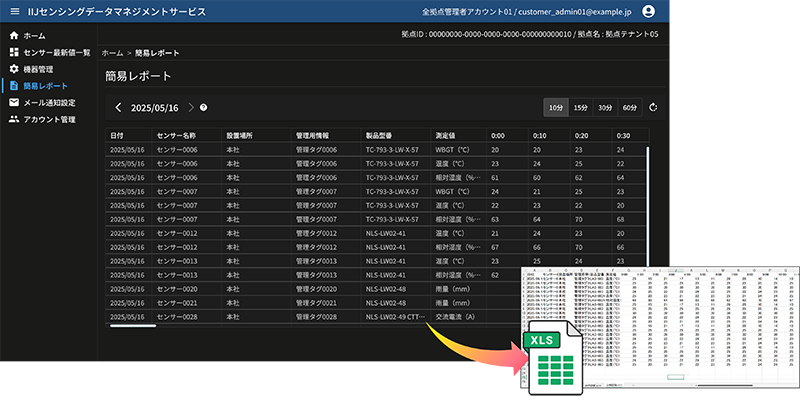The image size is (800, 409).
Task: Click the table horizontal scrollbar
Action: tap(132, 325)
